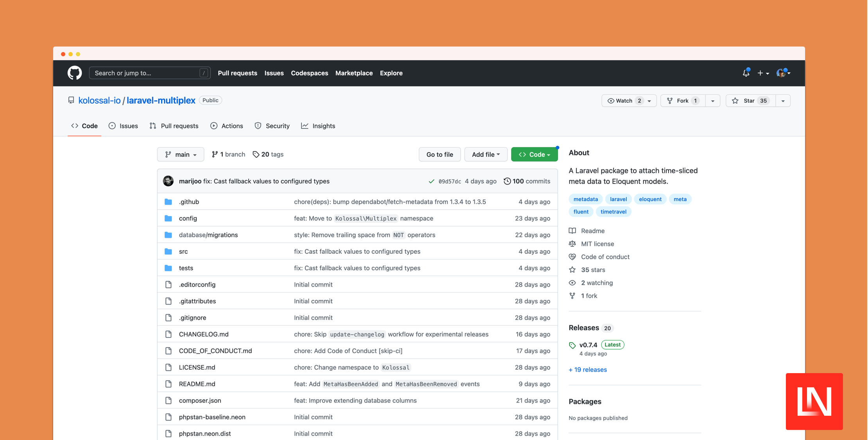Click the composer.json file icon
Viewport: 868px width, 440px height.
(168, 400)
